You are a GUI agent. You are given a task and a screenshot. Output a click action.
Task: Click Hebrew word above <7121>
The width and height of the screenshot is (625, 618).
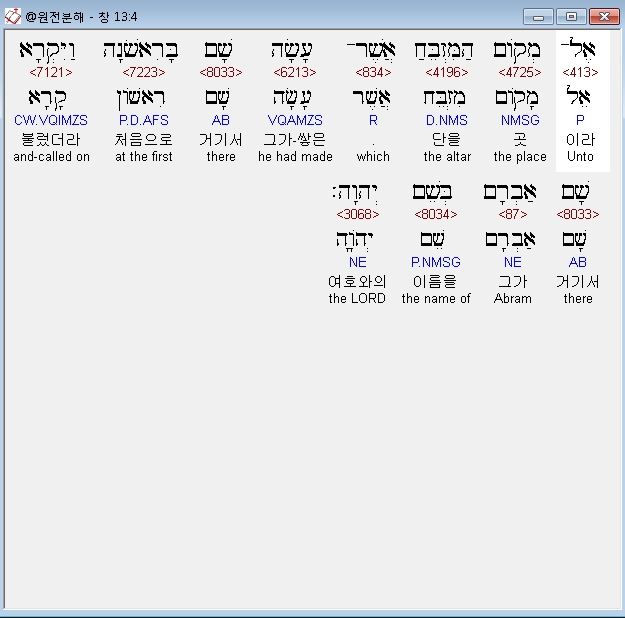(x=48, y=51)
